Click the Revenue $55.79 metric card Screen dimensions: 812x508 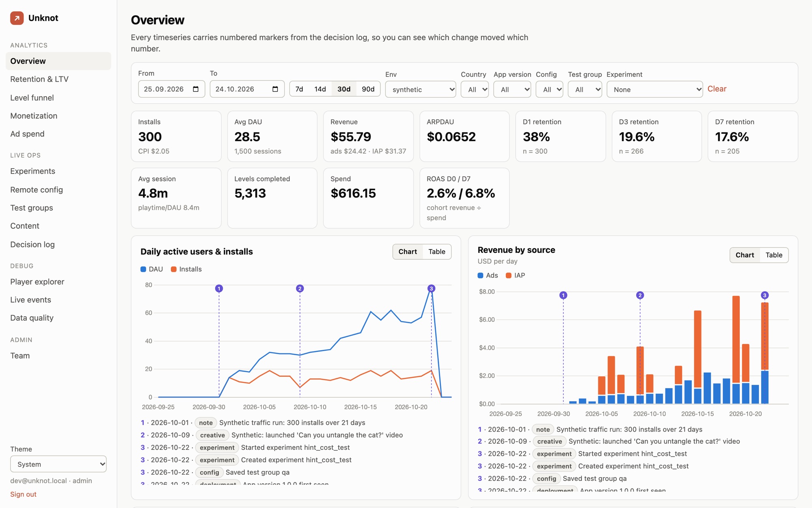coord(368,137)
